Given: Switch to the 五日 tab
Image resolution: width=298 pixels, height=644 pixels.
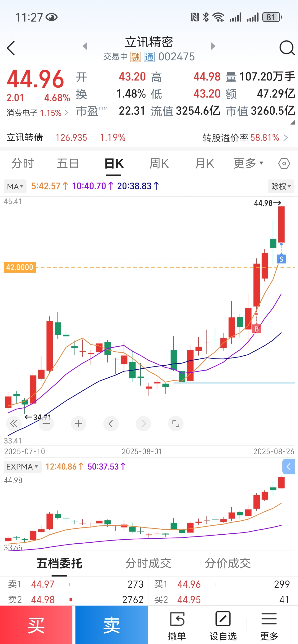Looking at the screenshot, I should point(68,164).
